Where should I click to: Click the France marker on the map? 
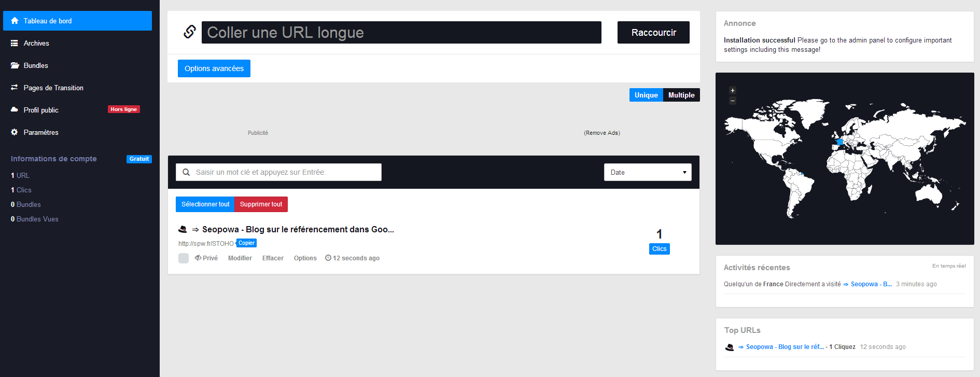click(x=839, y=142)
